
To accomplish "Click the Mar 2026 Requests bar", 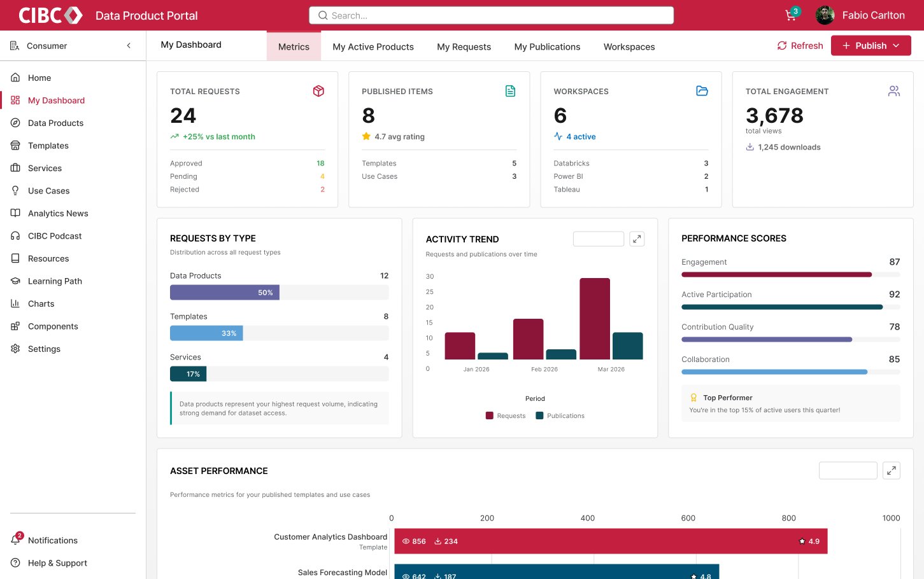I will click(595, 319).
